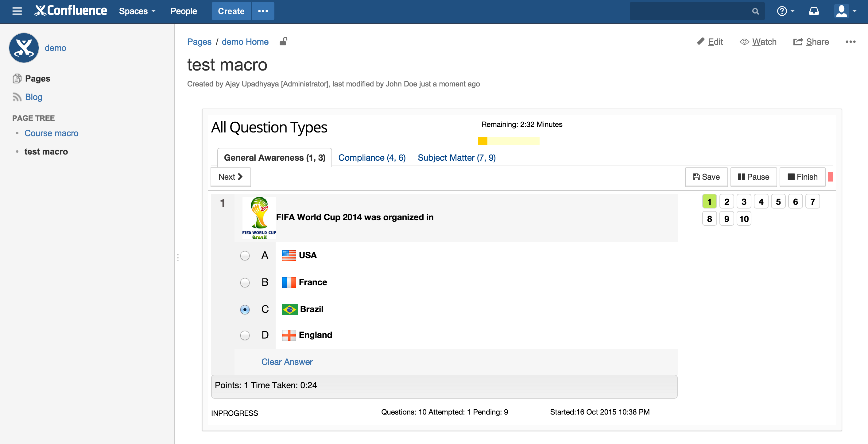Click the ellipsis beside Create button
Screen dimensions: 868x444
pyautogui.click(x=263, y=11)
